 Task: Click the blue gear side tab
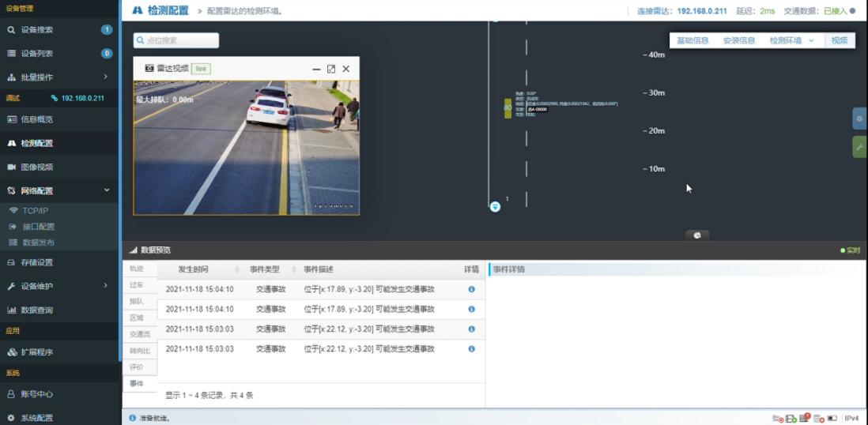coord(859,118)
